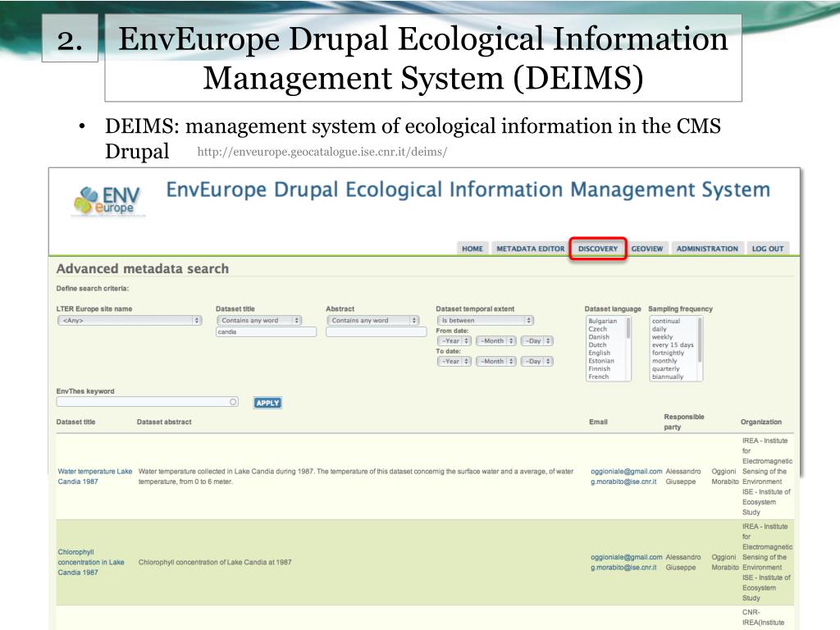Viewport: 840px width, 630px height.
Task: Click the EnvThes keyword input field
Action: pos(148,402)
